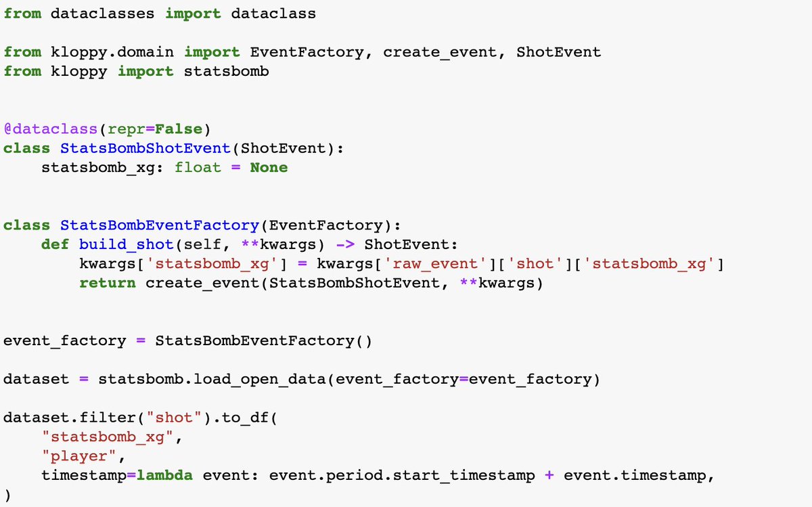The image size is (812, 507).
Task: Click the 'kloppy.domain' module name
Action: click(x=112, y=53)
